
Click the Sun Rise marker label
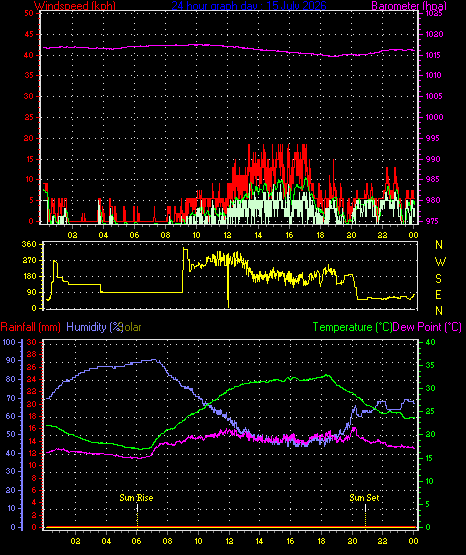tap(136, 498)
